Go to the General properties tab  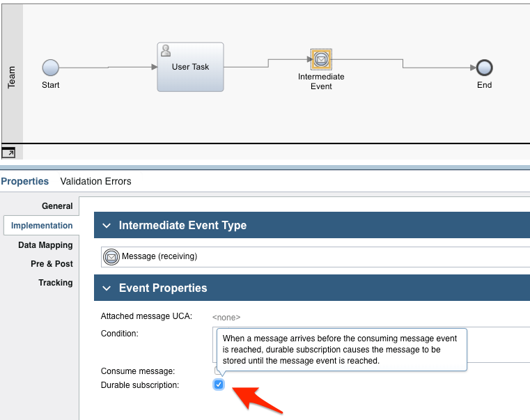point(57,206)
